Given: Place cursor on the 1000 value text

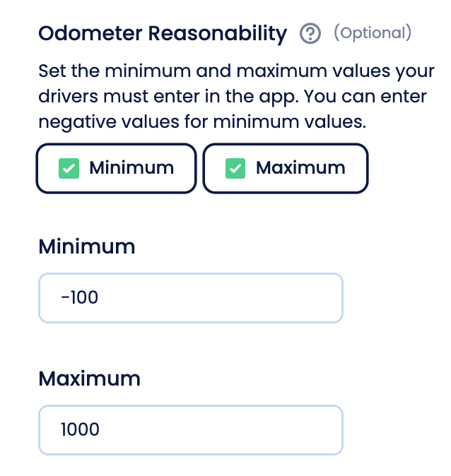Looking at the screenshot, I should pyautogui.click(x=80, y=429).
